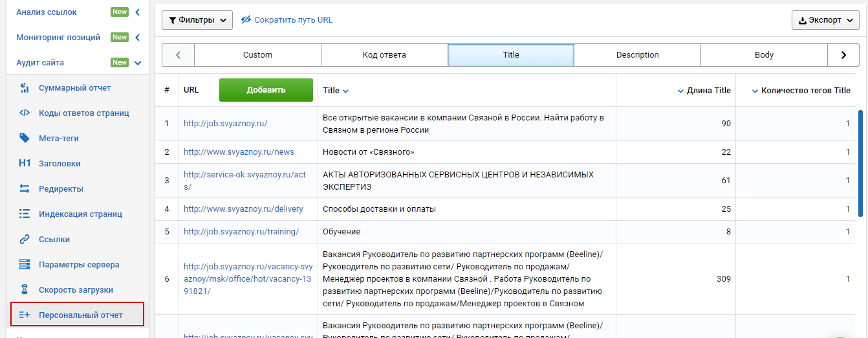868x338 pixels.
Task: Show next tabs with right arrow
Action: (843, 55)
